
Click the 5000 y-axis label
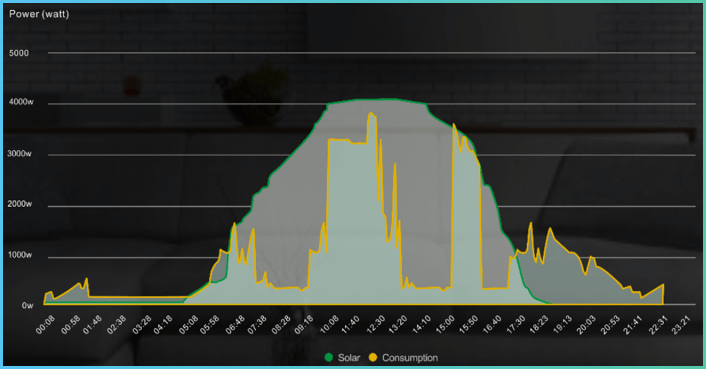19,53
